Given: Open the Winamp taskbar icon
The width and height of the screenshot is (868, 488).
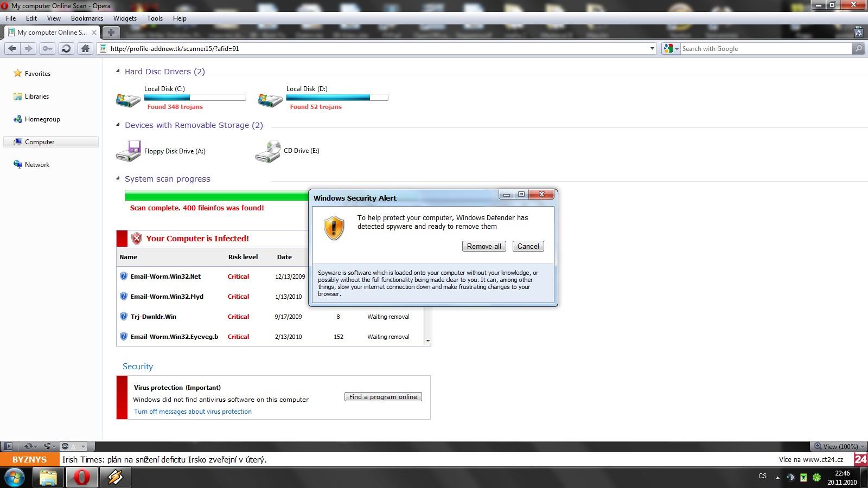Looking at the screenshot, I should coord(115,477).
